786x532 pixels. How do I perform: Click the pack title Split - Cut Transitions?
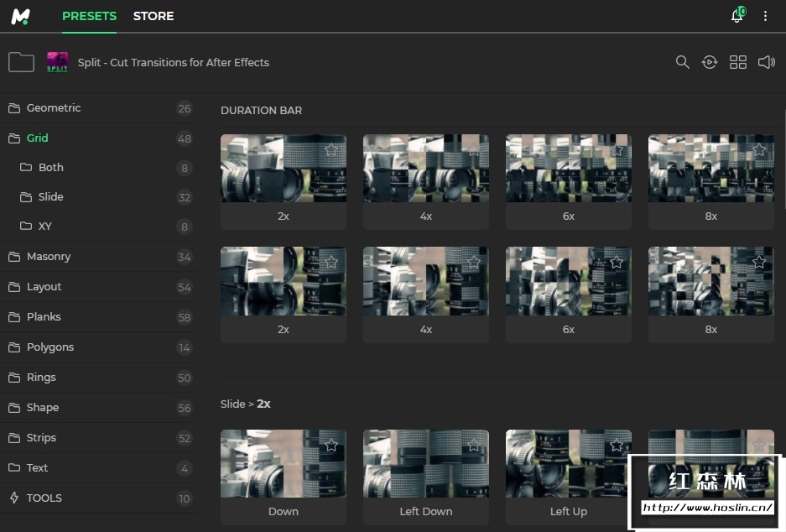point(174,63)
